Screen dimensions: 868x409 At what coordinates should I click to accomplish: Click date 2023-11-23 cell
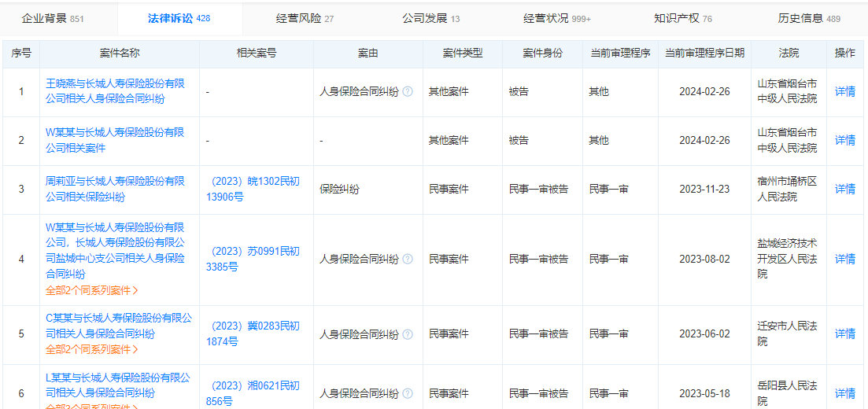coord(704,190)
